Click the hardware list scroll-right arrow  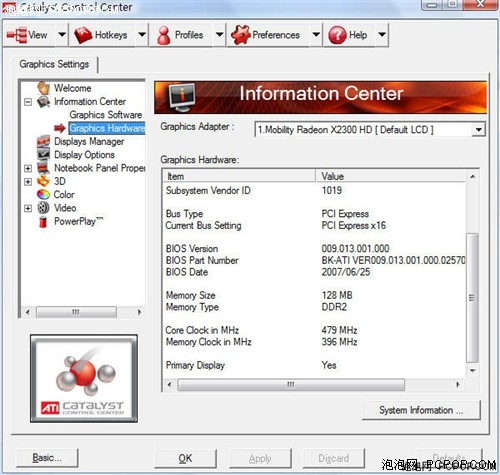pyautogui.click(x=458, y=385)
